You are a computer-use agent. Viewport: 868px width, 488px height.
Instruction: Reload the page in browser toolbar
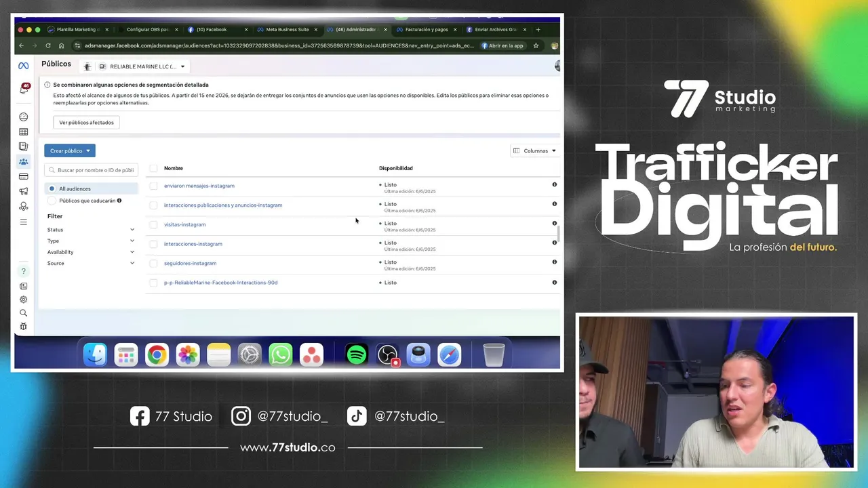point(47,45)
